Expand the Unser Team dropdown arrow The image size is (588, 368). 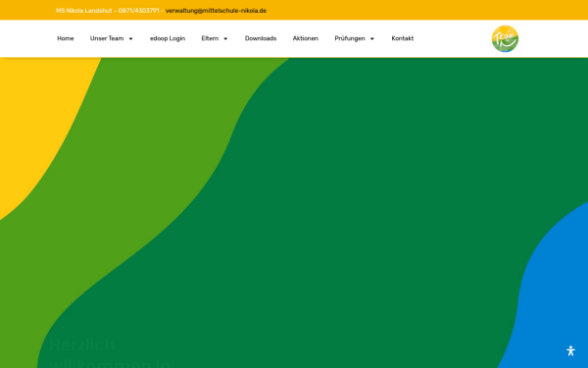131,38
